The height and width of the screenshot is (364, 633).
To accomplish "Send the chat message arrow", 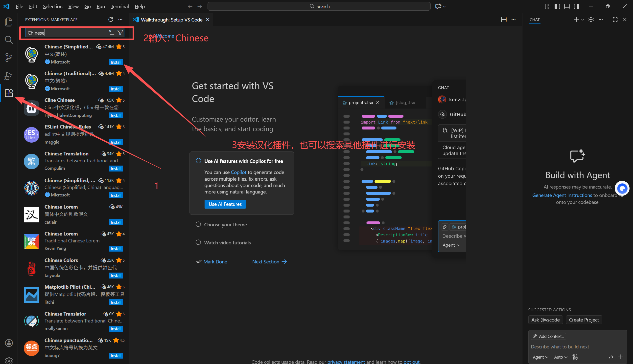I will pyautogui.click(x=611, y=357).
